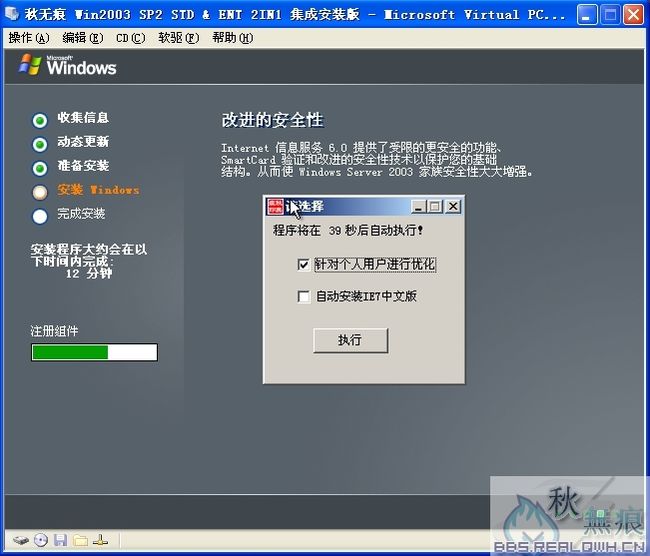Viewport: 650px width, 556px height.
Task: Click the 执行 execute button
Action: [x=350, y=340]
